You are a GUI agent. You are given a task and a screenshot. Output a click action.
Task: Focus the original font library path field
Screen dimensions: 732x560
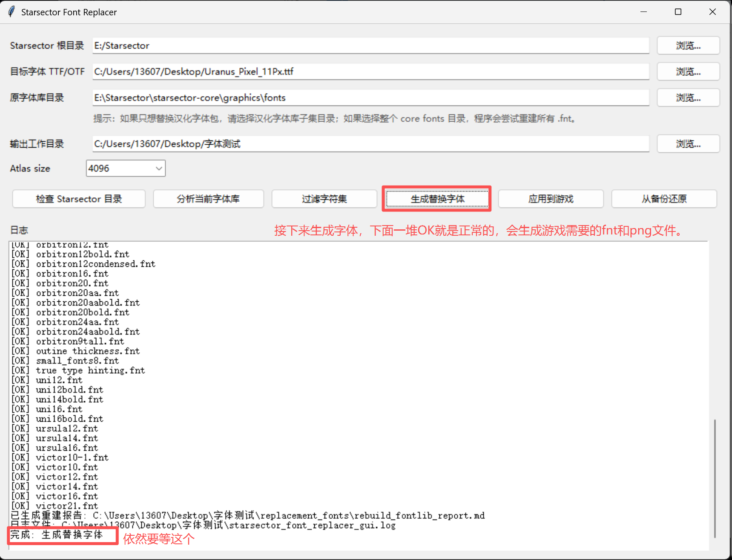pyautogui.click(x=370, y=97)
